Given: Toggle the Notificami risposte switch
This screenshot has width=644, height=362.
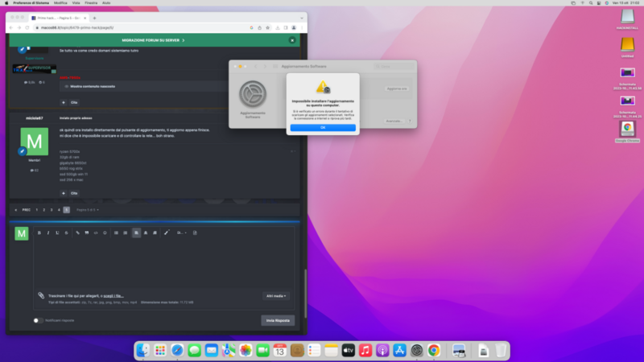Looking at the screenshot, I should click(38, 320).
